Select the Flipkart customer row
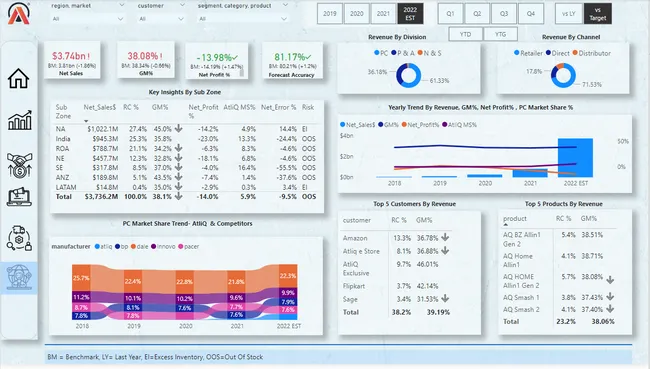Image resolution: width=650 pixels, height=369 pixels. coord(397,286)
